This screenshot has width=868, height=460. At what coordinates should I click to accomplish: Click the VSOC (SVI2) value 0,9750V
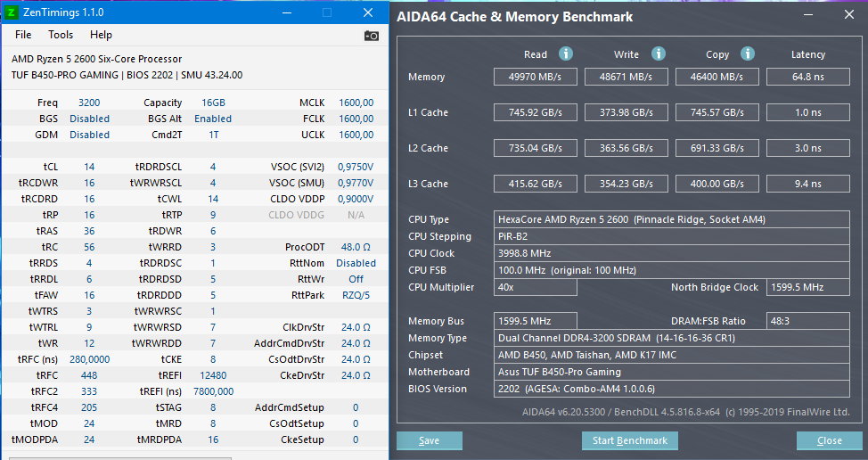pos(356,167)
